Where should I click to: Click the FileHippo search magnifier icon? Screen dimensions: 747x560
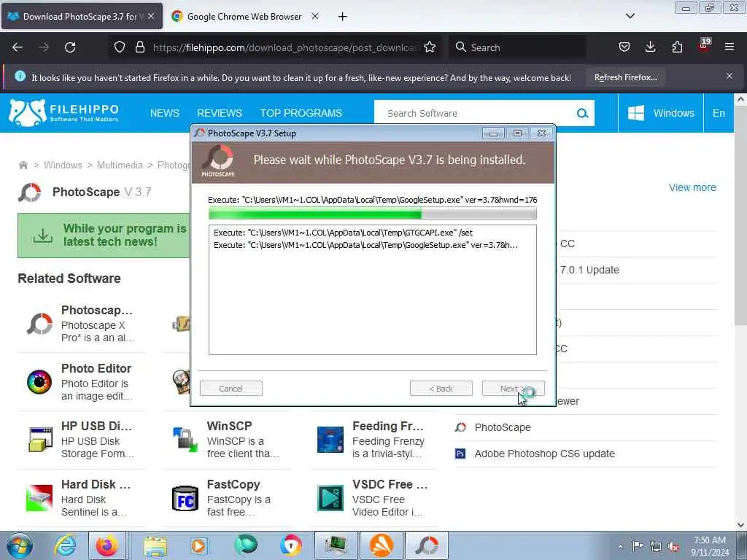582,113
